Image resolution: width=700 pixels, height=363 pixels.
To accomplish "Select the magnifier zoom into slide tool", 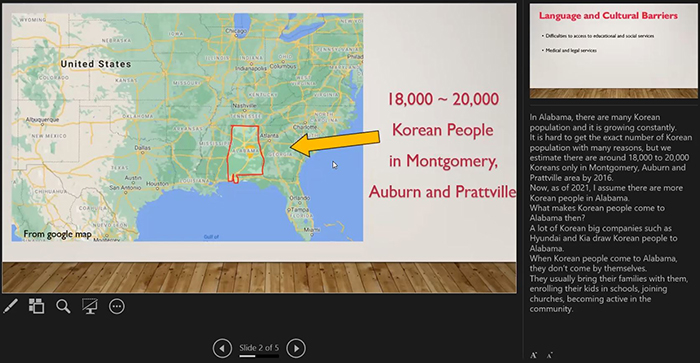I will point(63,306).
